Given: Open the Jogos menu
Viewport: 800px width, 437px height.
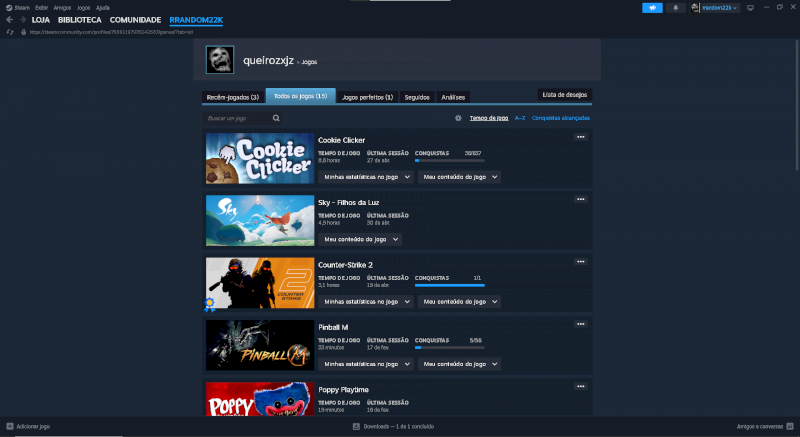Looking at the screenshot, I should (83, 8).
